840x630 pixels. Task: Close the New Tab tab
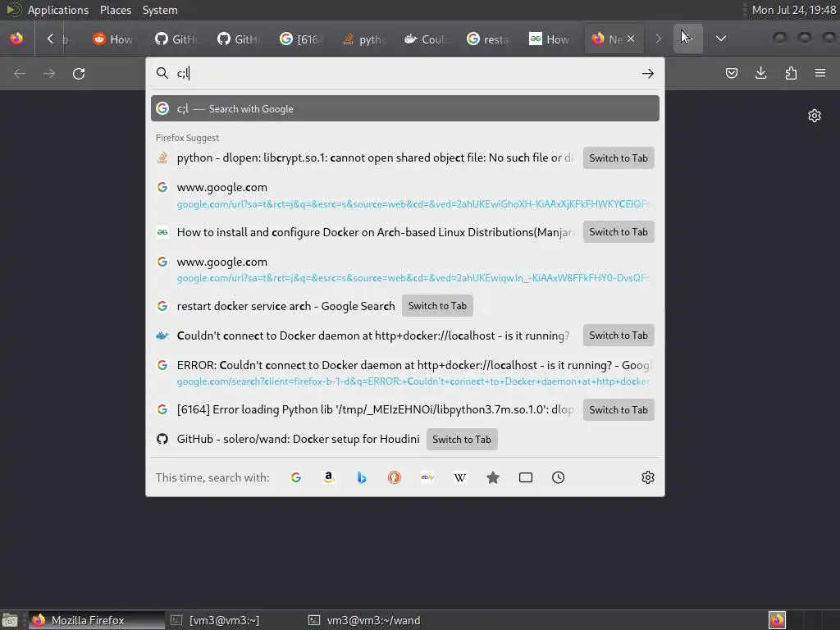(x=631, y=39)
